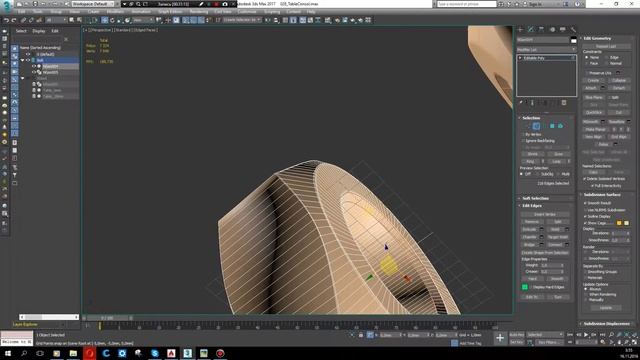
Task: Select Element sub-object level icon
Action: click(x=560, y=126)
